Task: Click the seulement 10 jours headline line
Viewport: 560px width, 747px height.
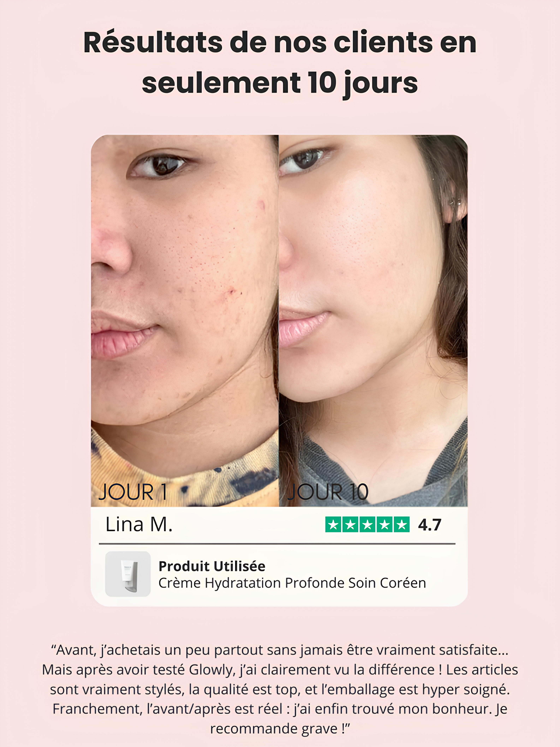Action: [280, 83]
